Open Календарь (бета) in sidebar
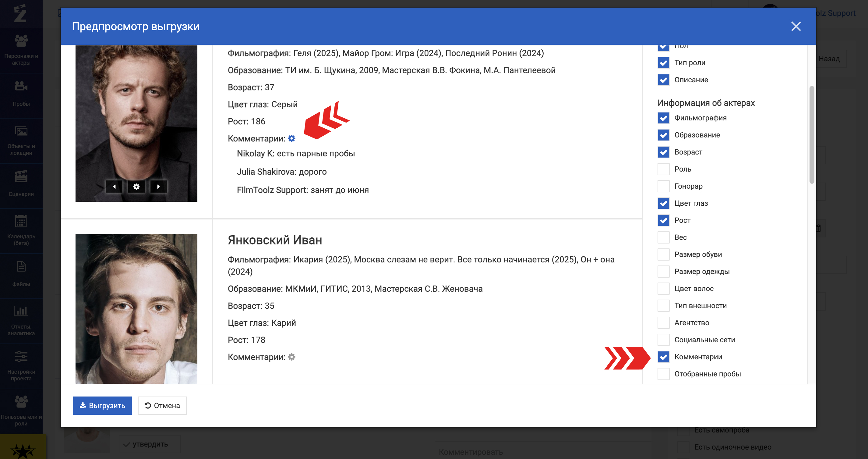Viewport: 868px width, 459px height. point(21,230)
